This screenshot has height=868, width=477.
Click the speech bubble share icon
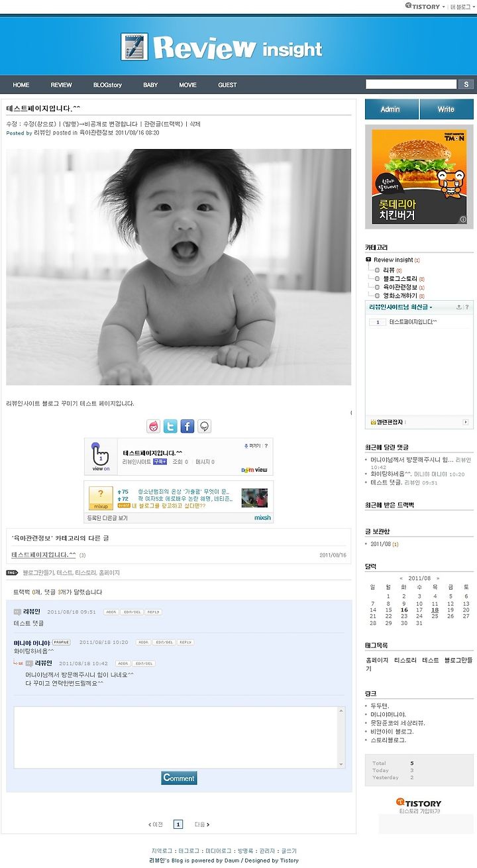coord(205,427)
